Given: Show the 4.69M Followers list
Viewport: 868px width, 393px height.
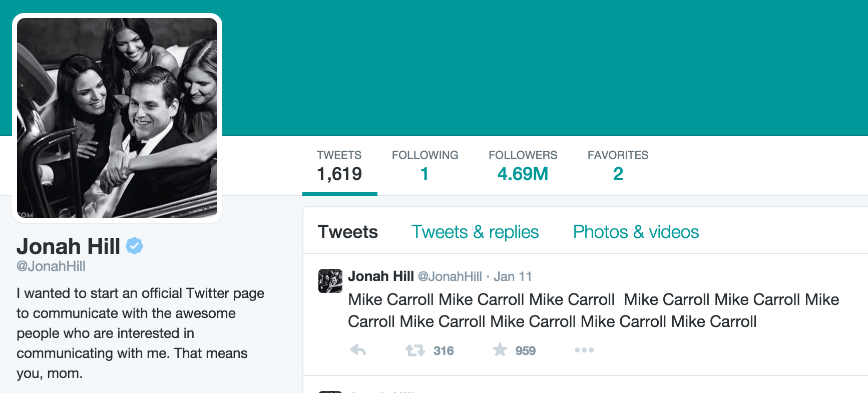Looking at the screenshot, I should (x=523, y=166).
